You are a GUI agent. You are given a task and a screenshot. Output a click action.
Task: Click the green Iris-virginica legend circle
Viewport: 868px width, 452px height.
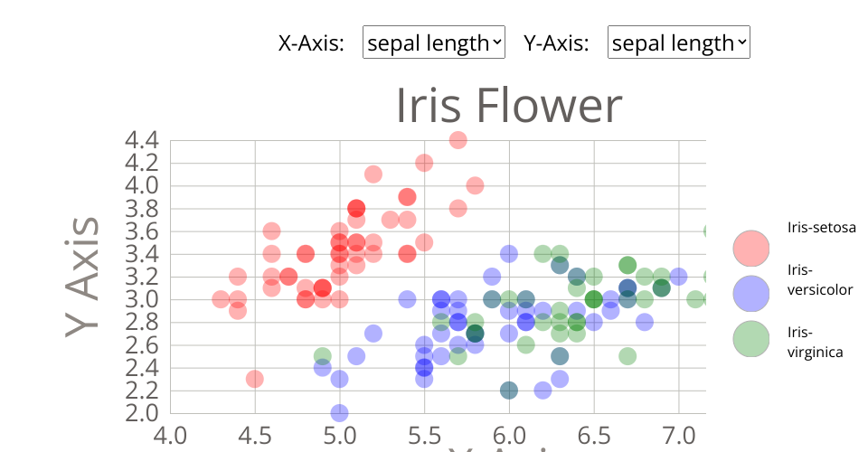click(x=750, y=338)
